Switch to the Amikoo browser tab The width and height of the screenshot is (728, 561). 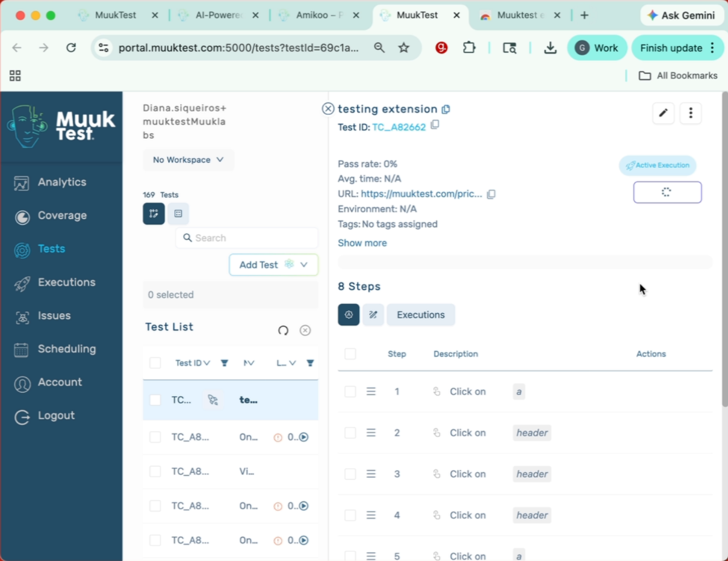coord(319,16)
